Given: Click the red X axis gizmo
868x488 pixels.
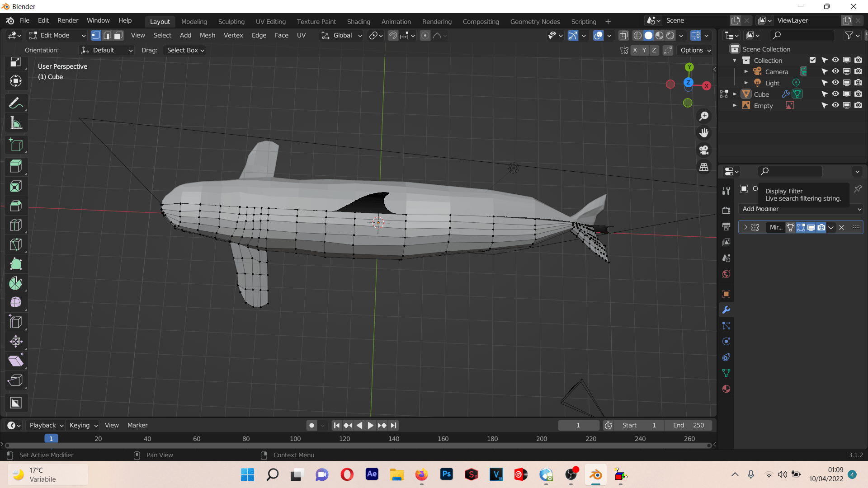Looking at the screenshot, I should coord(706,86).
